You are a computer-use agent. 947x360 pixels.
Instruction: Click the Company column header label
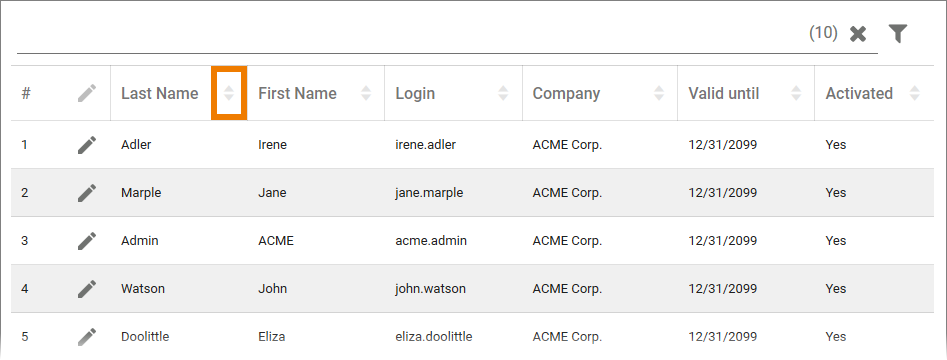click(567, 94)
